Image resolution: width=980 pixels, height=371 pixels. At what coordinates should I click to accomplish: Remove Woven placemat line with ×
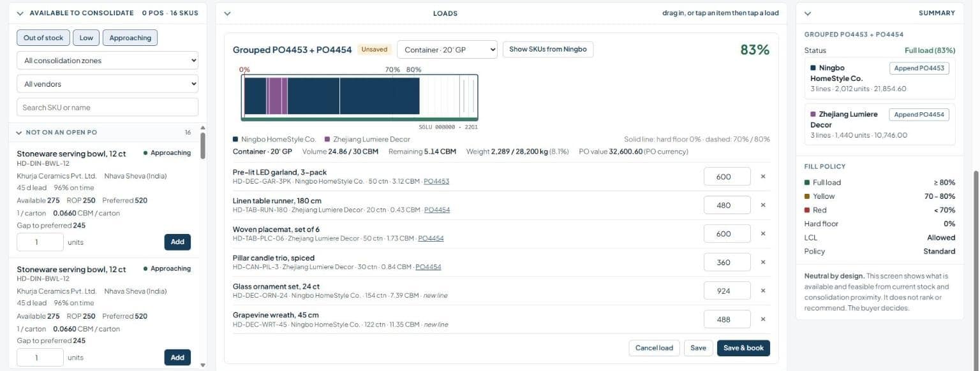click(x=762, y=234)
